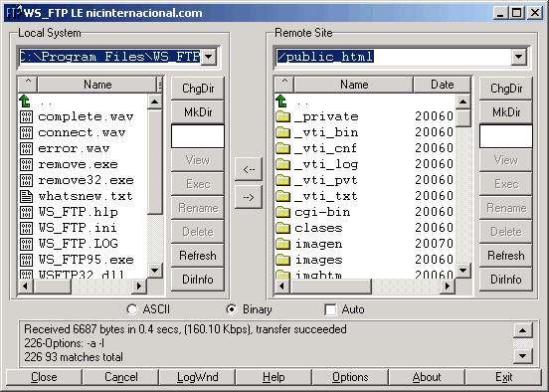Click local ChgDir button

pyautogui.click(x=198, y=89)
